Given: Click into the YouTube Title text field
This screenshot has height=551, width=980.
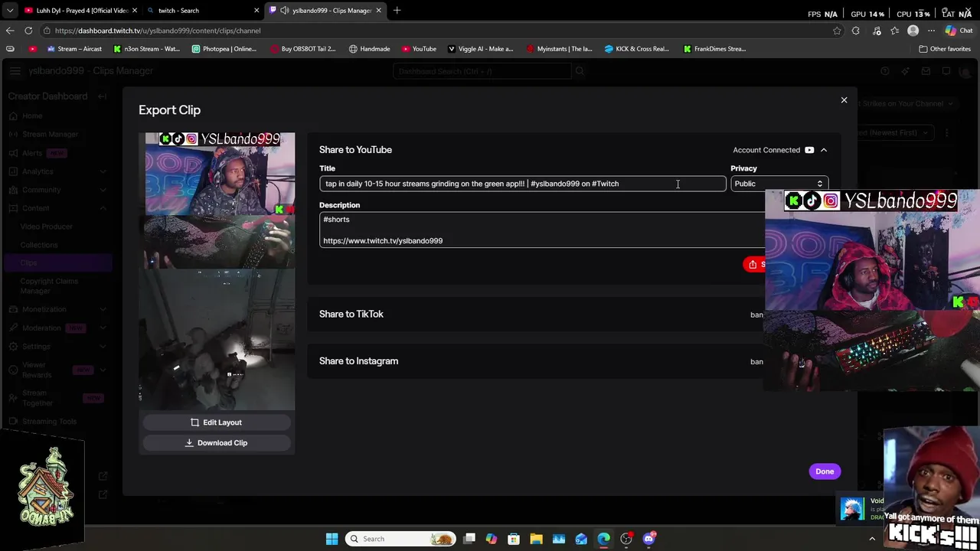Looking at the screenshot, I should tap(523, 184).
